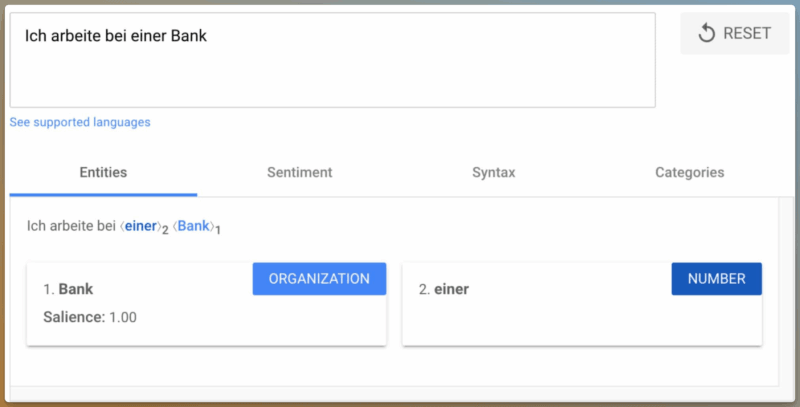Viewport: 800px width, 407px height.
Task: Click the 'Salience: 1.00' value
Action: pyautogui.click(x=90, y=317)
